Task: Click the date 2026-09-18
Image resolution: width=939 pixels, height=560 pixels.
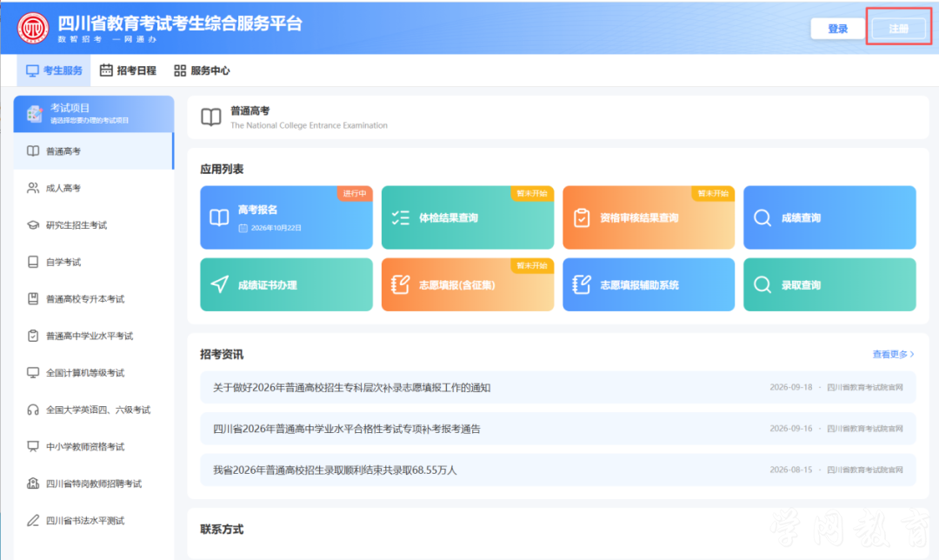Action: click(x=791, y=388)
